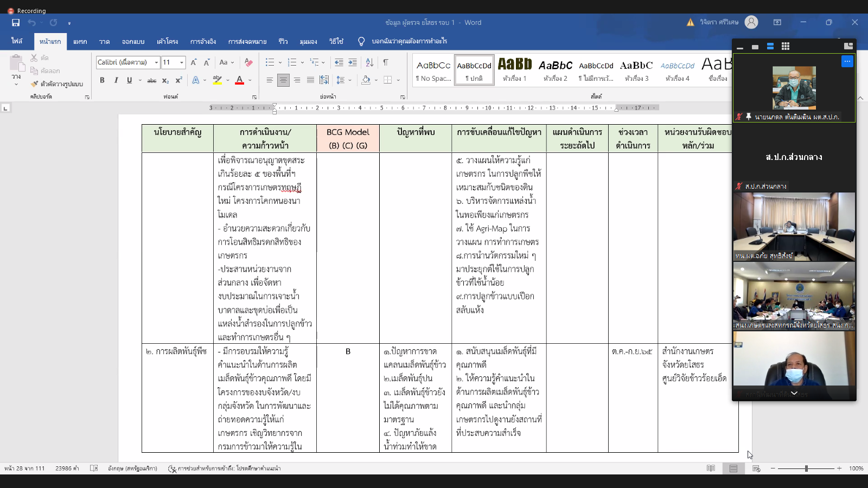Apply shading paint bucket
This screenshot has width=868, height=488.
[366, 80]
